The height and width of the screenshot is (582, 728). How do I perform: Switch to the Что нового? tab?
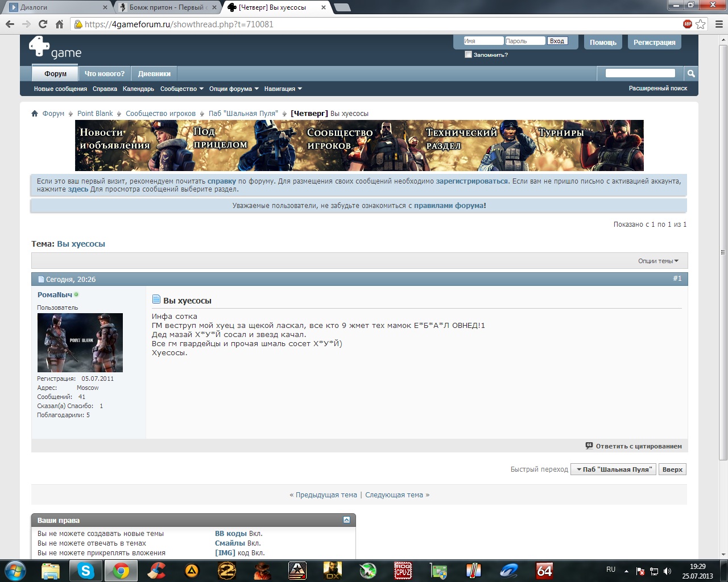point(104,74)
